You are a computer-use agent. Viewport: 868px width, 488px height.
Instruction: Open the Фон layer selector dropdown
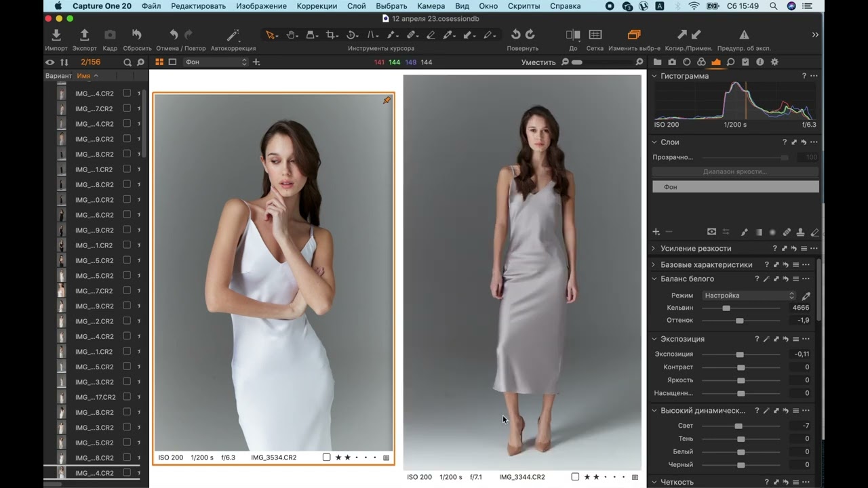pyautogui.click(x=216, y=62)
